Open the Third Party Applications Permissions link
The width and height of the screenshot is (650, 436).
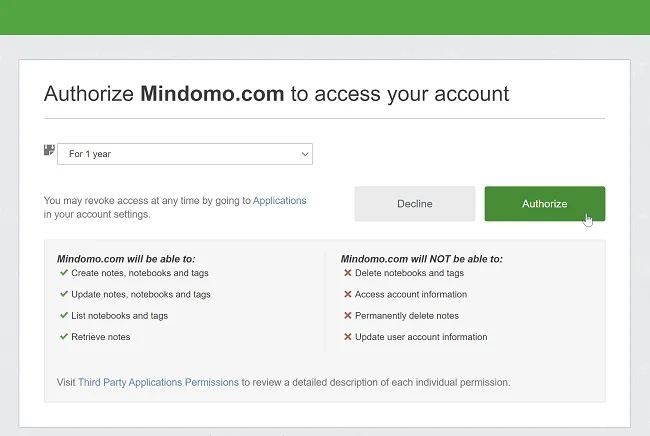pos(158,382)
